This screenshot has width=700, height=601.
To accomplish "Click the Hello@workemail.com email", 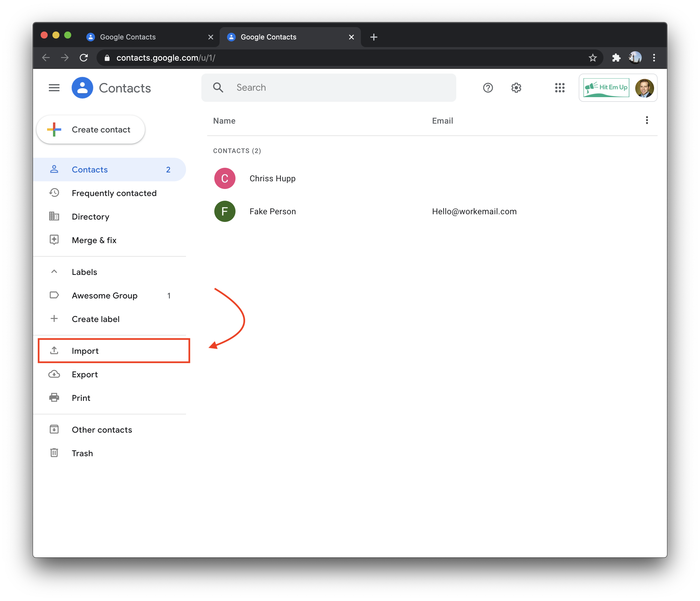I will pos(474,211).
